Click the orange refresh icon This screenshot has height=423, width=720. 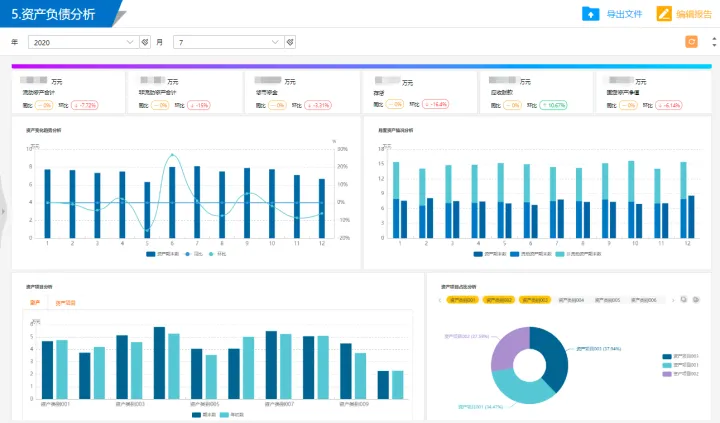[x=692, y=42]
